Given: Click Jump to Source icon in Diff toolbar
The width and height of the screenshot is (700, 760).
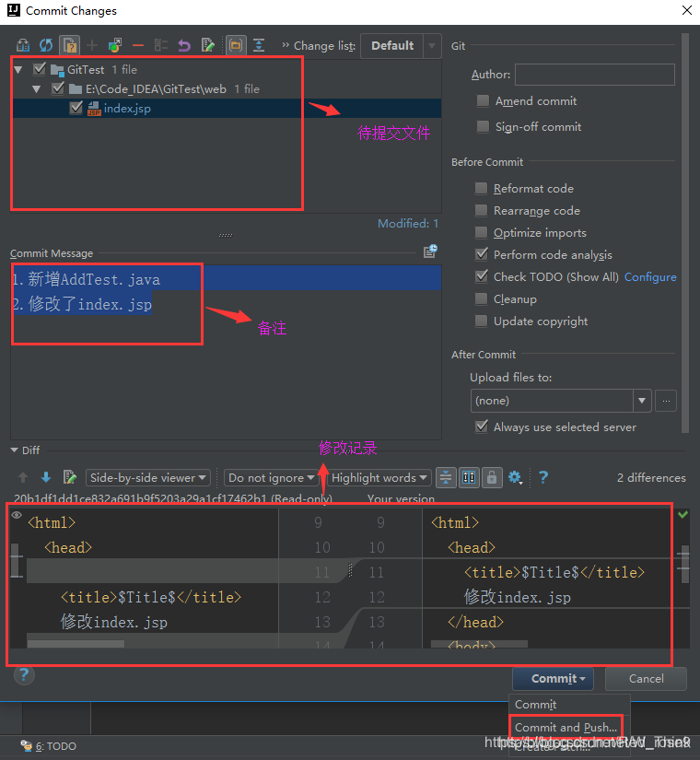Looking at the screenshot, I should point(70,477).
